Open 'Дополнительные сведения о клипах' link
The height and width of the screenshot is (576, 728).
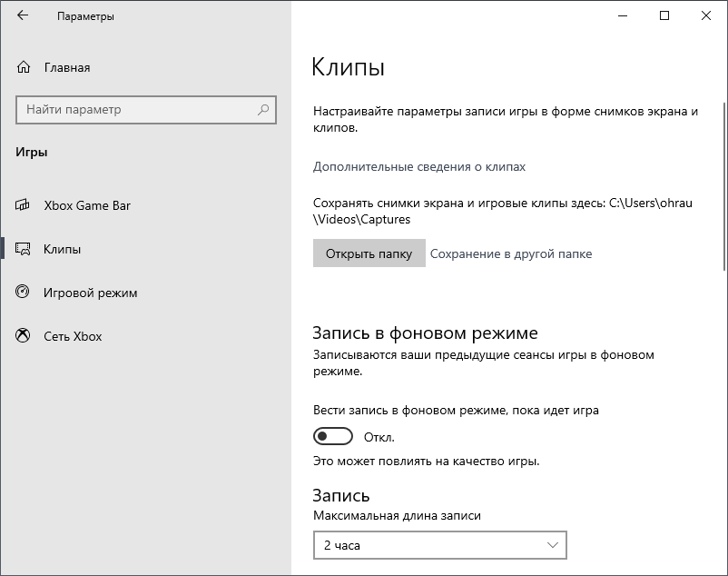[x=419, y=167]
